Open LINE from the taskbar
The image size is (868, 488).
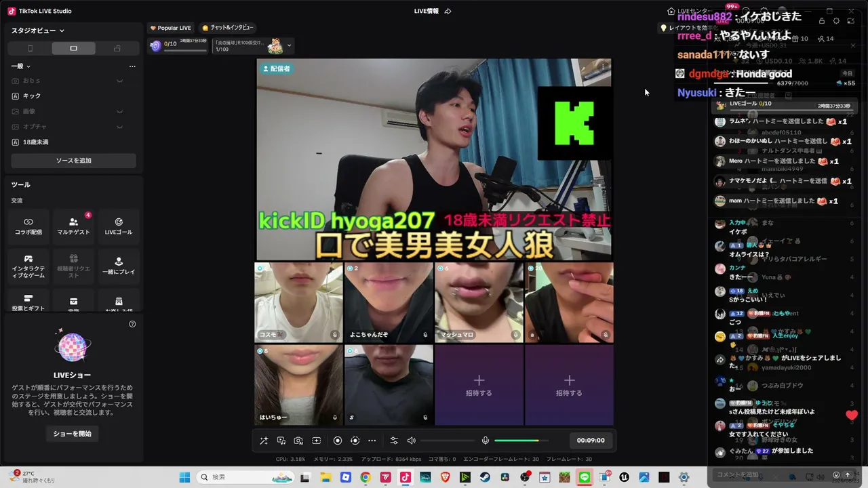(585, 477)
